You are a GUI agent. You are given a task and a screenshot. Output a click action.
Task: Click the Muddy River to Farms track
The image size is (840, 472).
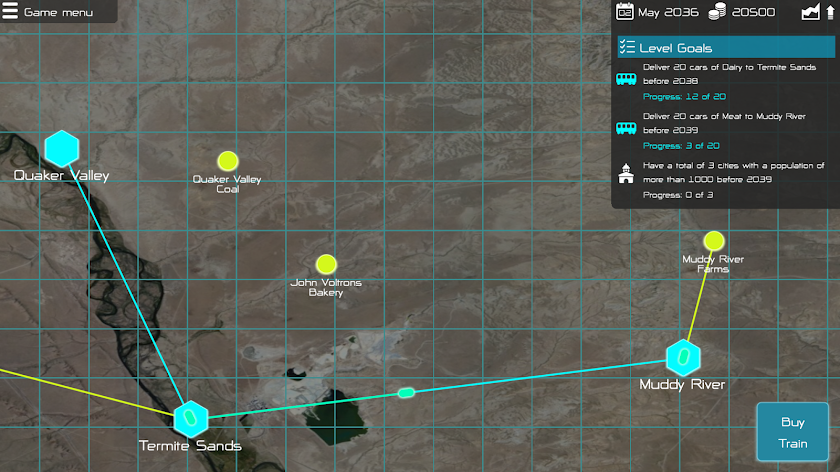click(699, 294)
